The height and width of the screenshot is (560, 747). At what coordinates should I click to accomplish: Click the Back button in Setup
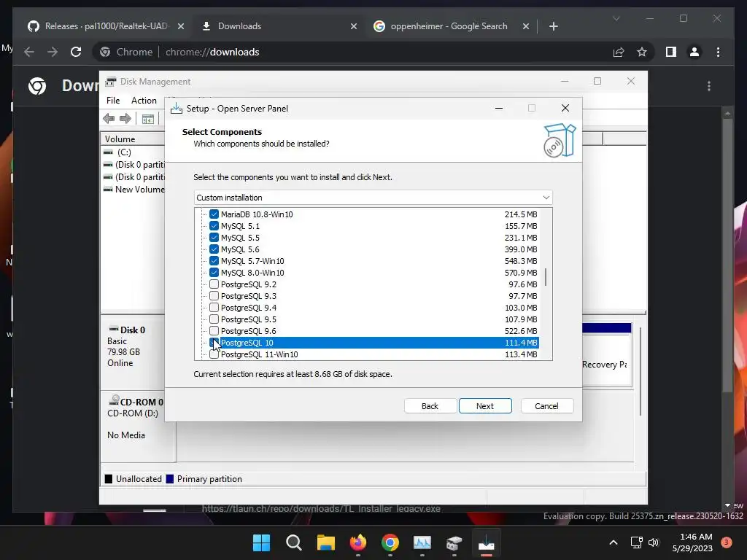pyautogui.click(x=430, y=406)
